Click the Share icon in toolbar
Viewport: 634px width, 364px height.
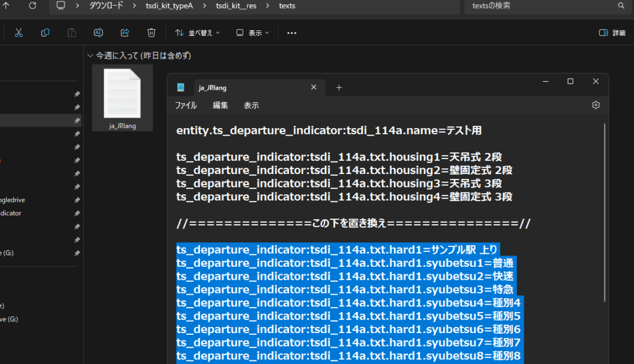click(x=124, y=33)
